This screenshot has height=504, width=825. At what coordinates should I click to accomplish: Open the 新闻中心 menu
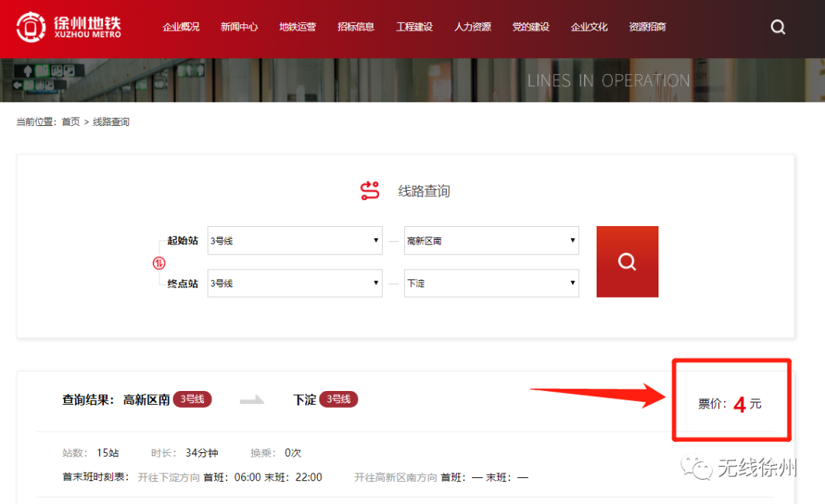(x=239, y=27)
